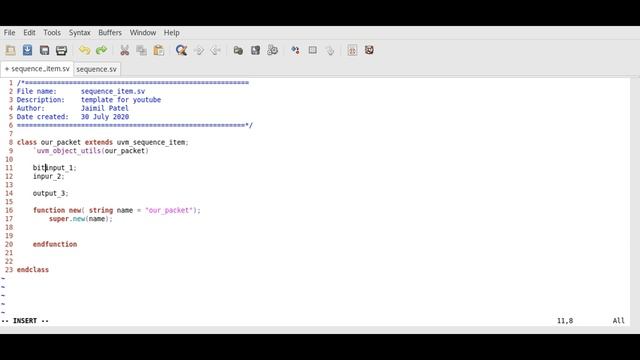
Task: Load a saved session icon
Action: click(x=238, y=50)
